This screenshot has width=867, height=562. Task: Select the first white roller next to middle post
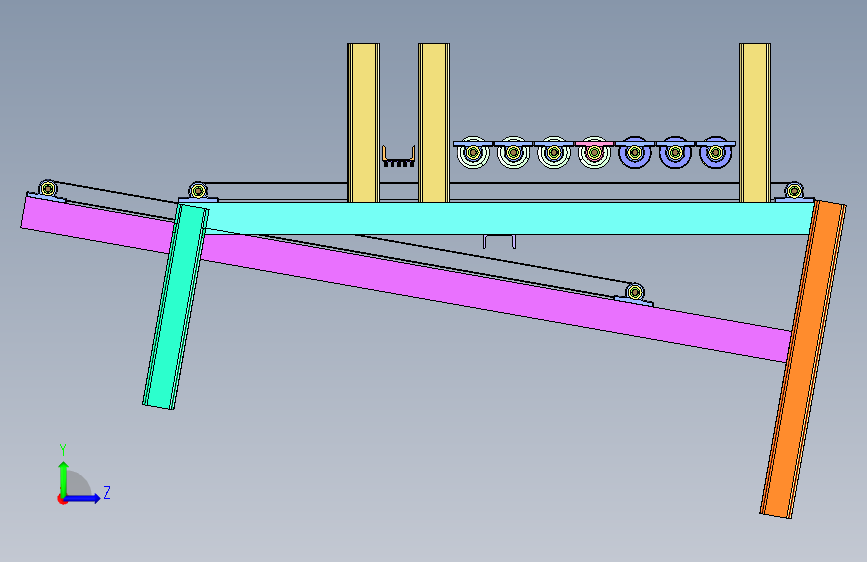click(473, 153)
